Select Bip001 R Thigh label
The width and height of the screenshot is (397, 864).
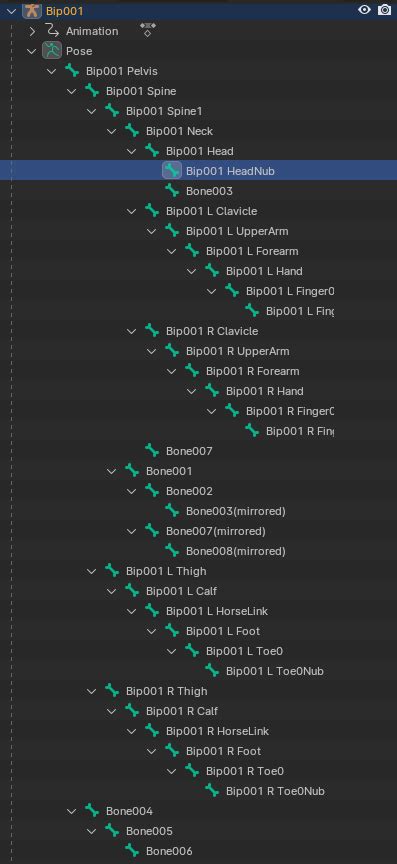(167, 691)
